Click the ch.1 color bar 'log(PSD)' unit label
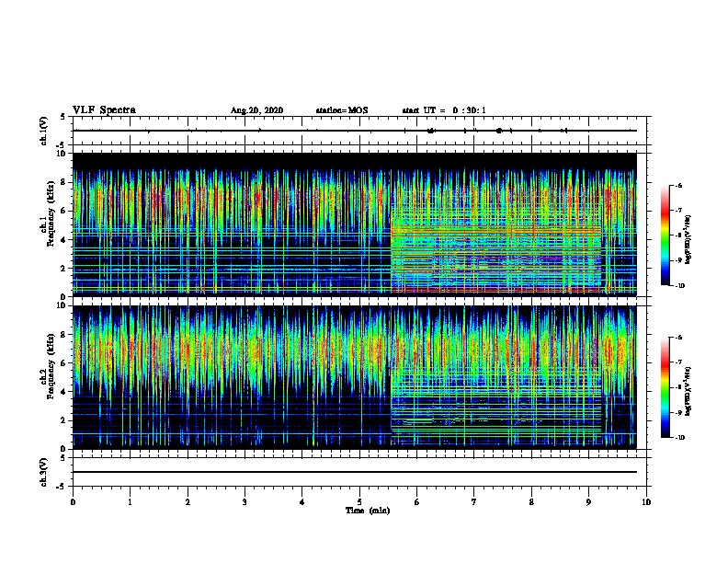 688,240
